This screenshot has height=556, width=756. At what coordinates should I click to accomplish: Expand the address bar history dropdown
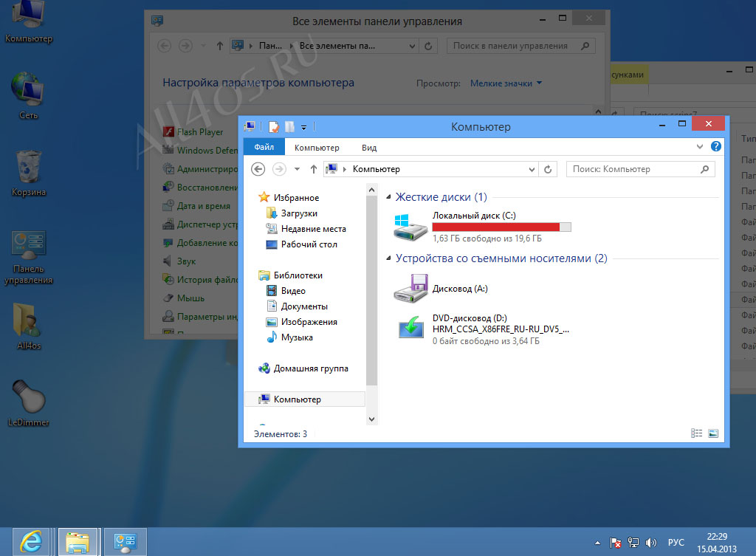(x=532, y=169)
